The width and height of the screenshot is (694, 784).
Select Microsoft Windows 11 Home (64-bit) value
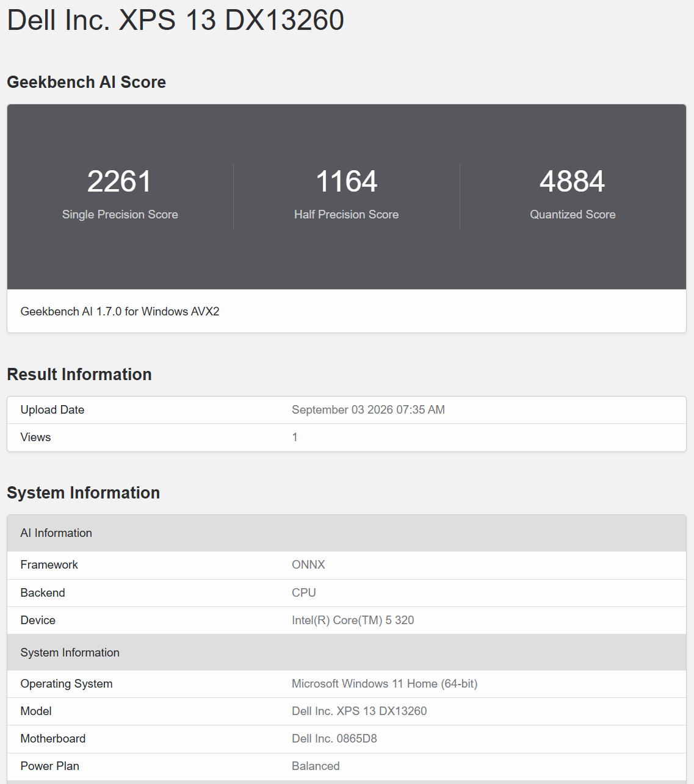(385, 684)
